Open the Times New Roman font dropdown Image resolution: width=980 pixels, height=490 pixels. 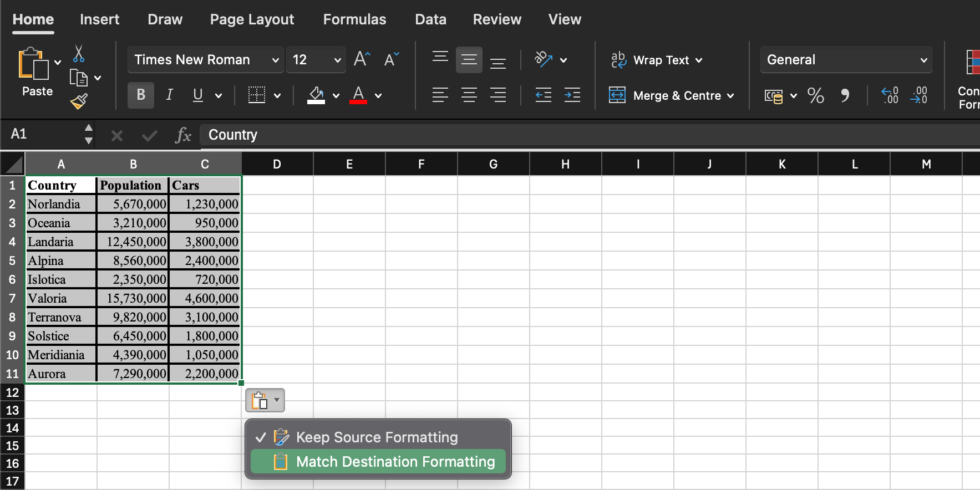point(275,60)
